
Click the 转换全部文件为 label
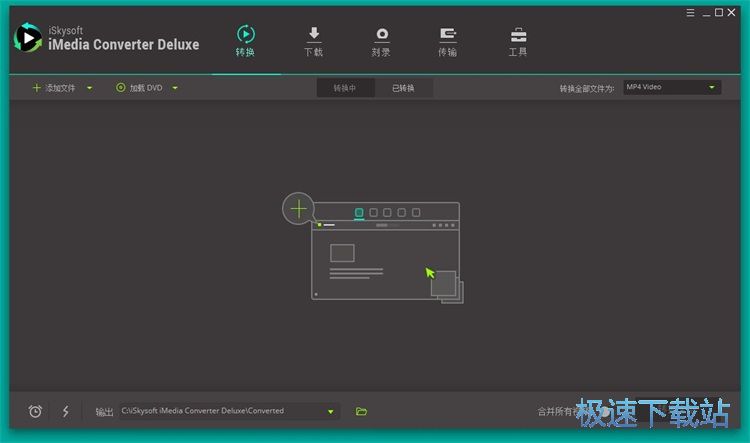(587, 89)
